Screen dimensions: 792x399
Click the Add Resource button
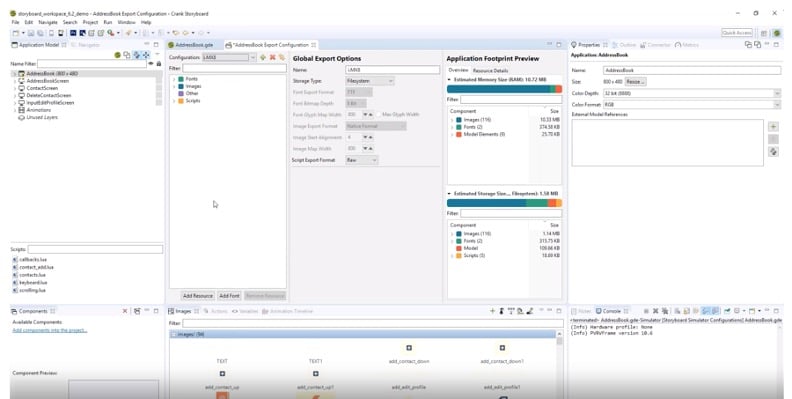tap(198, 296)
